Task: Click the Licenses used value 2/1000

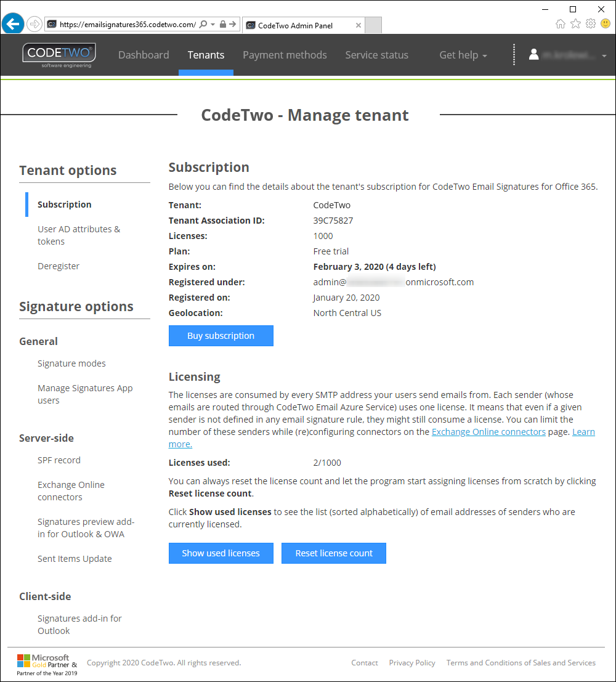Action: (x=327, y=463)
